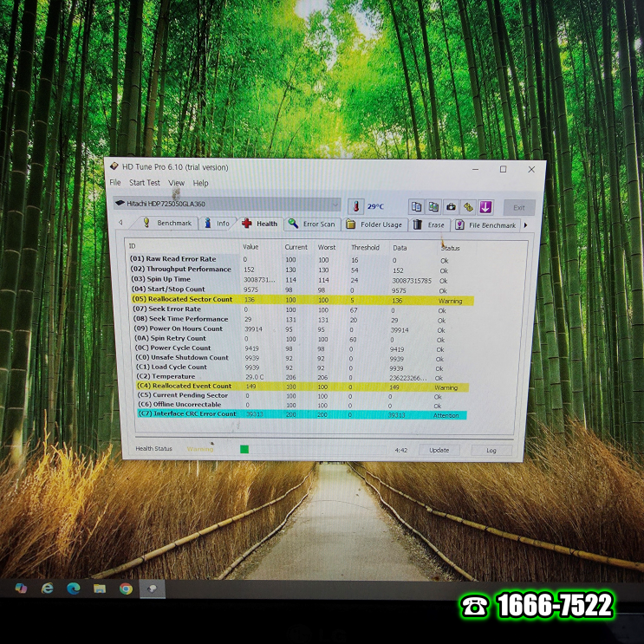The image size is (644, 644).
Task: Open the View menu
Action: (x=176, y=183)
